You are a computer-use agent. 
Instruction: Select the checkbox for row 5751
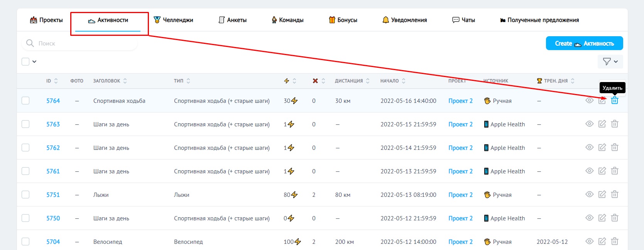pyautogui.click(x=25, y=195)
